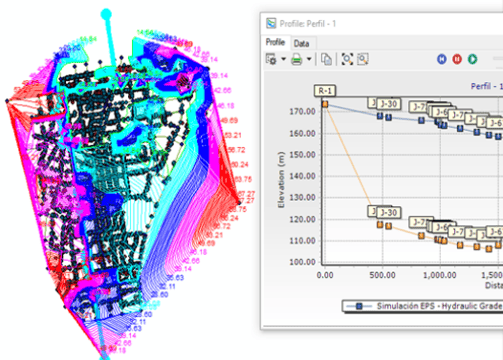Viewport: 503px width, 360px height.
Task: Click the orange R-1 marker on chart
Action: click(x=325, y=104)
